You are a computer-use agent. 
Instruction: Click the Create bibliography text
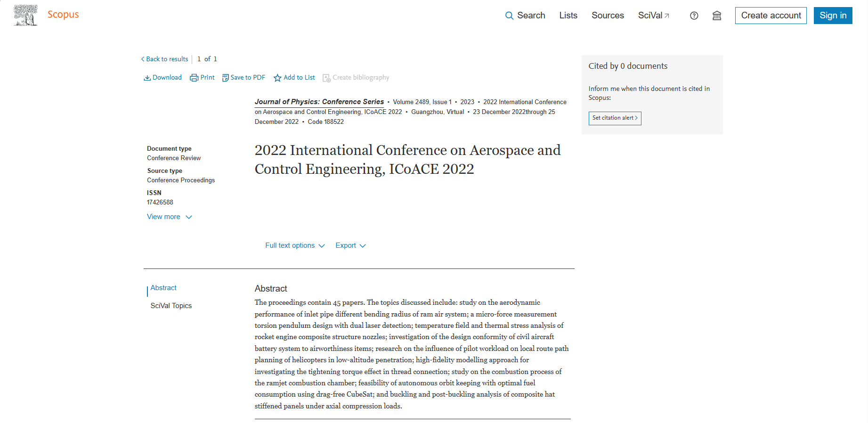coord(361,77)
